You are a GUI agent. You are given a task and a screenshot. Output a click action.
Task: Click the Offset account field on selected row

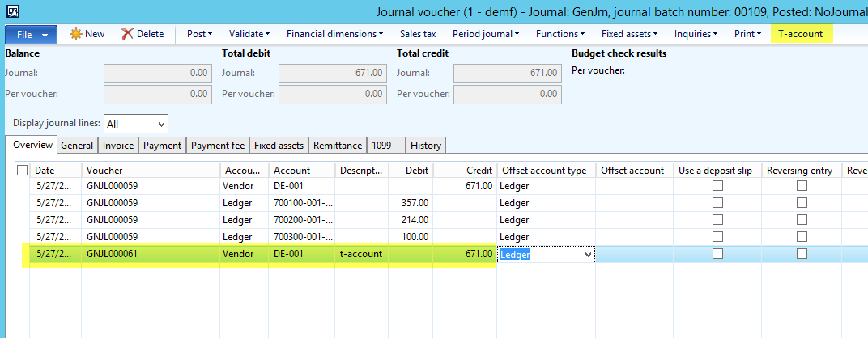(634, 254)
